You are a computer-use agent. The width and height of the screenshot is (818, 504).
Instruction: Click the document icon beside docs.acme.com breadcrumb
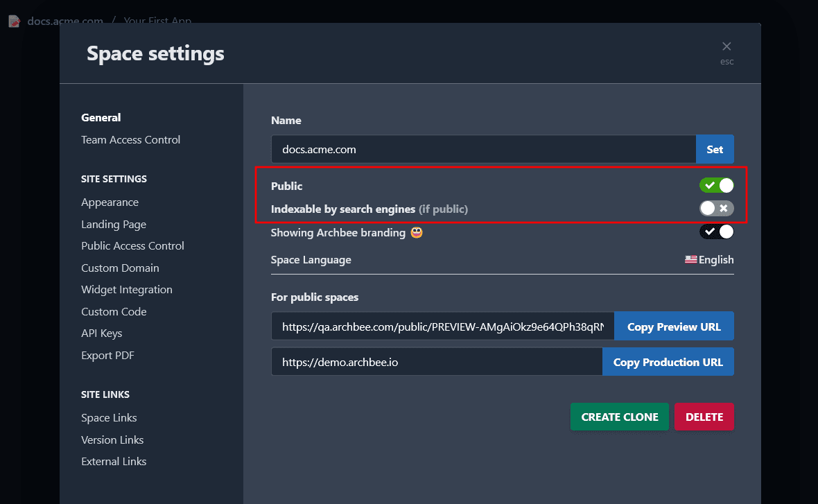[x=14, y=21]
